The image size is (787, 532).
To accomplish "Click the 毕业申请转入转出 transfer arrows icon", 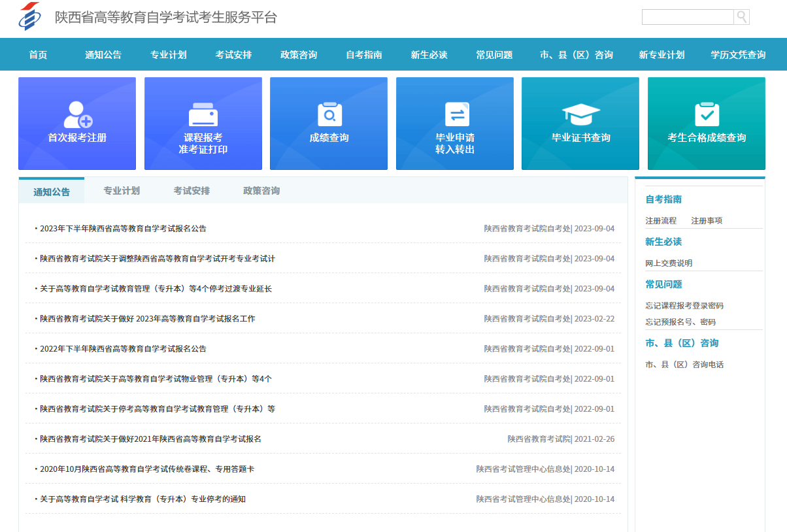I will click(455, 114).
